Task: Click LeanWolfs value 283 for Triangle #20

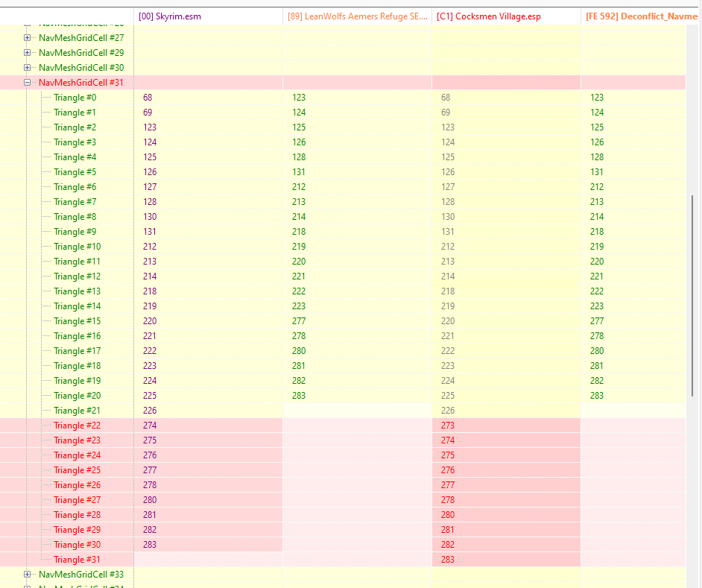Action: tap(299, 396)
